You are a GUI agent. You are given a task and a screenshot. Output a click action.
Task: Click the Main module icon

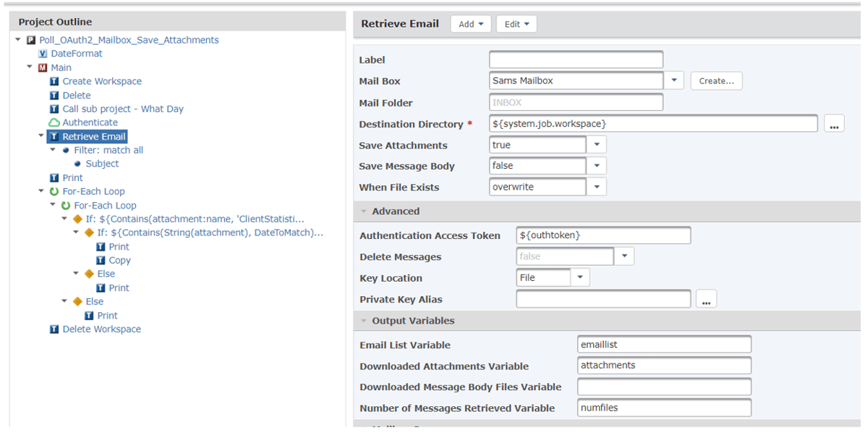[x=41, y=67]
